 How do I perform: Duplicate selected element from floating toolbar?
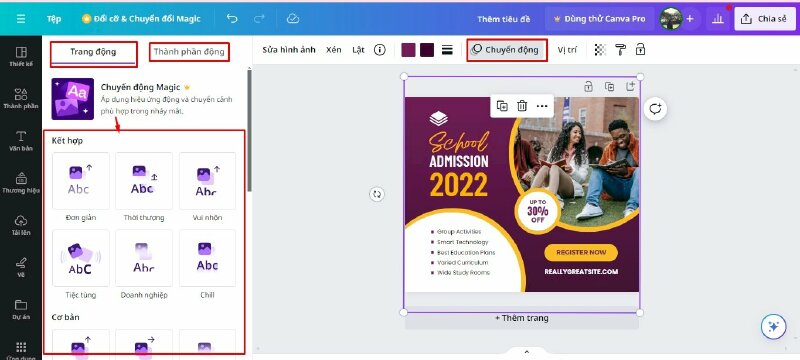(x=502, y=106)
